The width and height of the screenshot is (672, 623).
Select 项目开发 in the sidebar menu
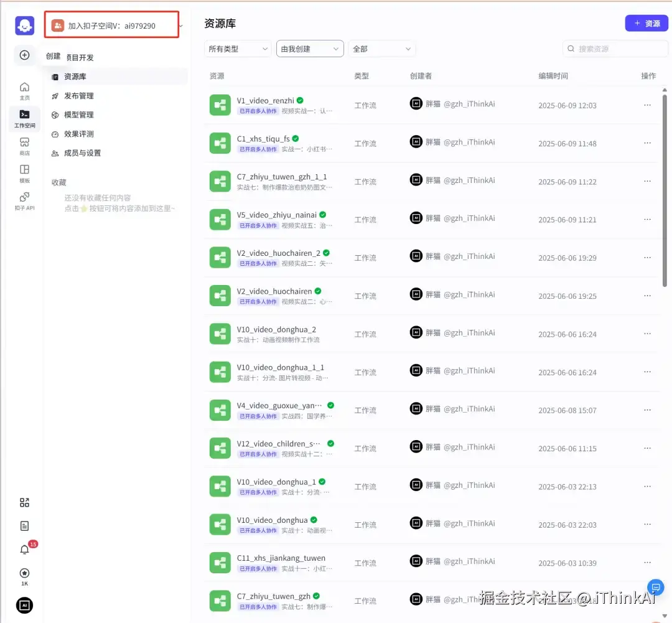[80, 57]
